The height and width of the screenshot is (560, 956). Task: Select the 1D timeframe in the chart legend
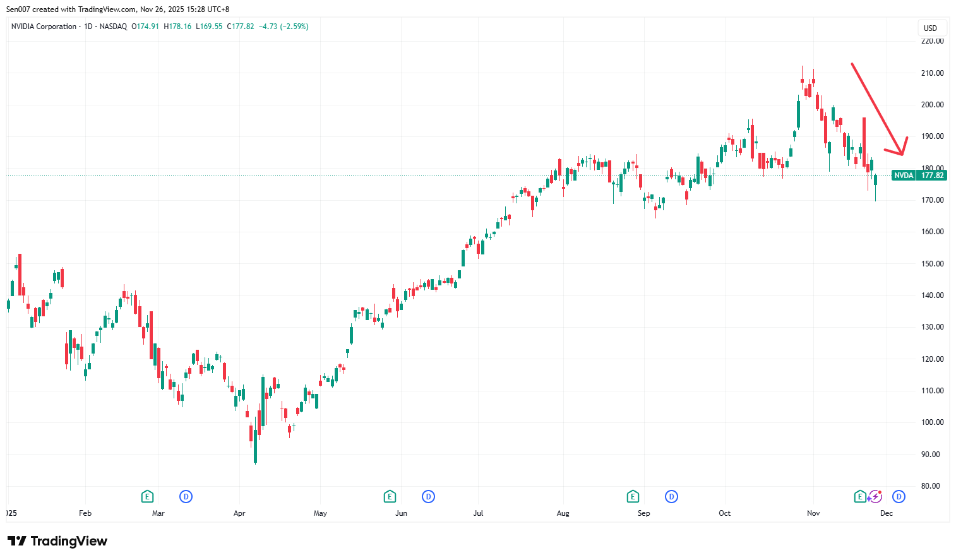point(87,27)
